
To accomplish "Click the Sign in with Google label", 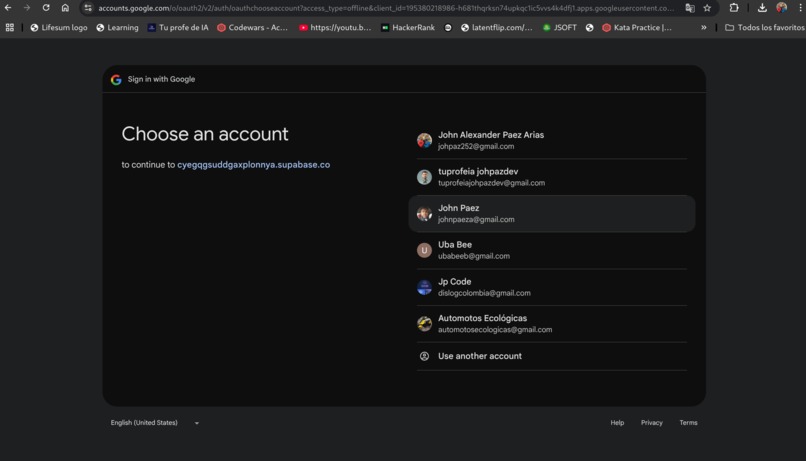I will pos(161,79).
